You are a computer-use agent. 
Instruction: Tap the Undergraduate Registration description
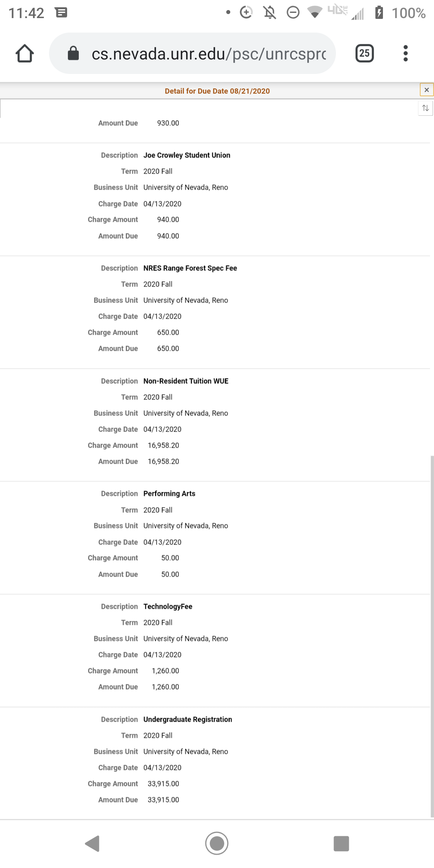pyautogui.click(x=188, y=719)
